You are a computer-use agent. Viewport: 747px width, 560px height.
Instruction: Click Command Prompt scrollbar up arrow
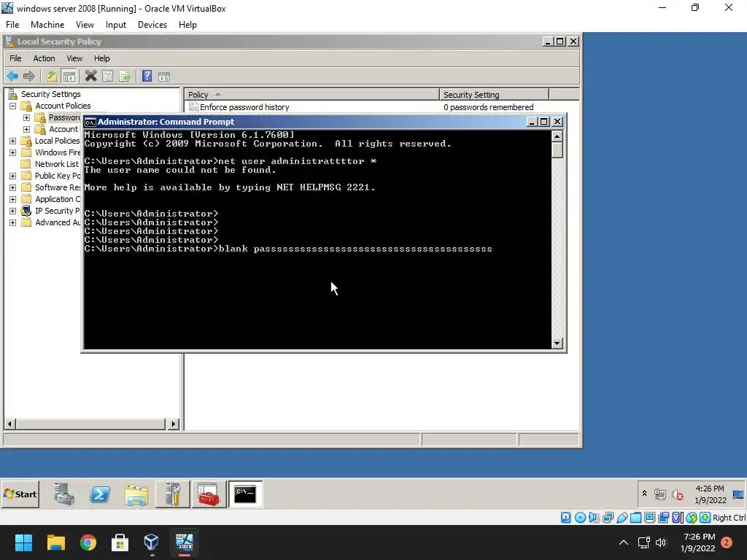[x=557, y=136]
